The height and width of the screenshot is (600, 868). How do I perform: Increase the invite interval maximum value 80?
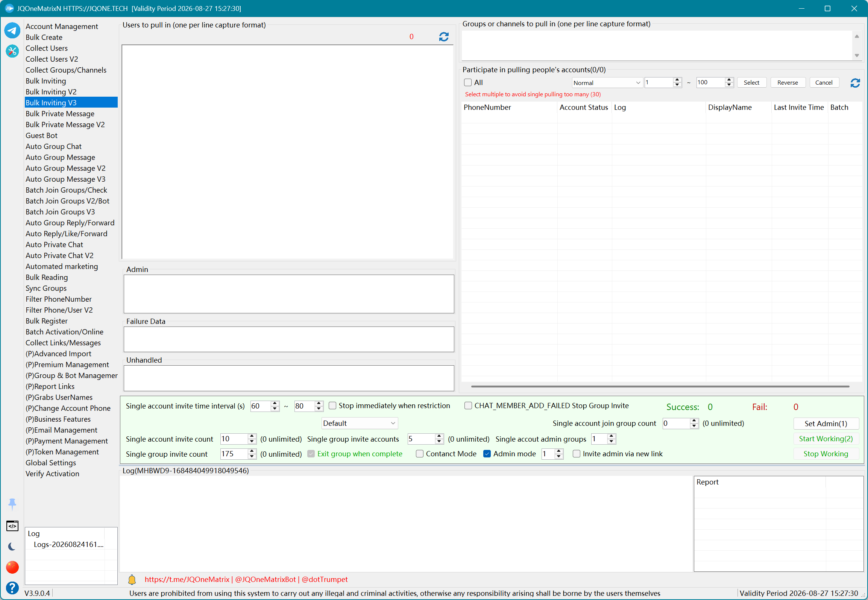click(319, 403)
